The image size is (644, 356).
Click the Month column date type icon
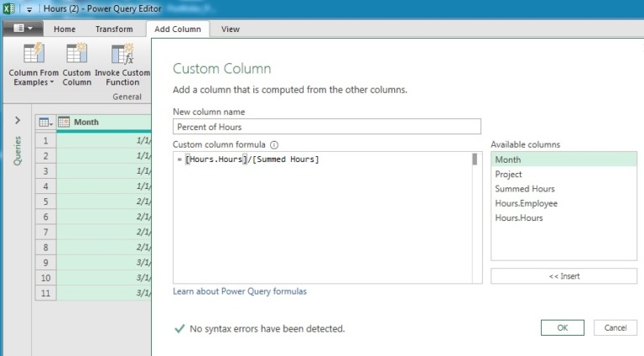(64, 123)
